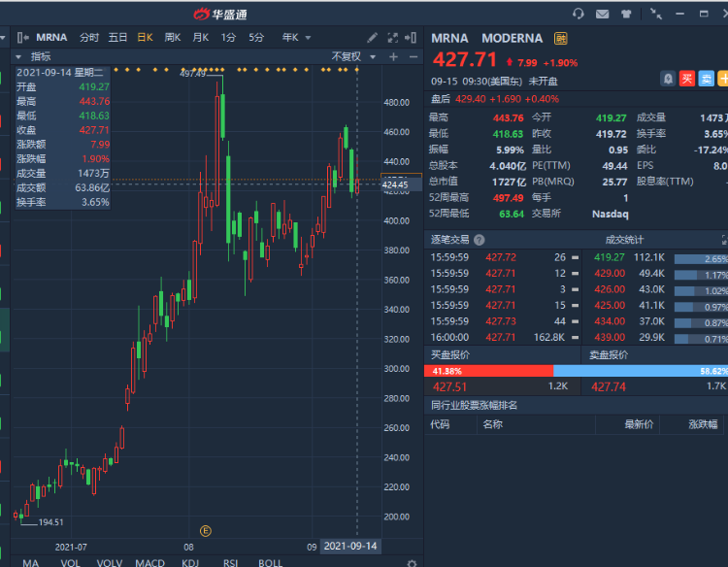Open the 逐笔交易 tick trades tab
The height and width of the screenshot is (567, 728).
coord(449,240)
